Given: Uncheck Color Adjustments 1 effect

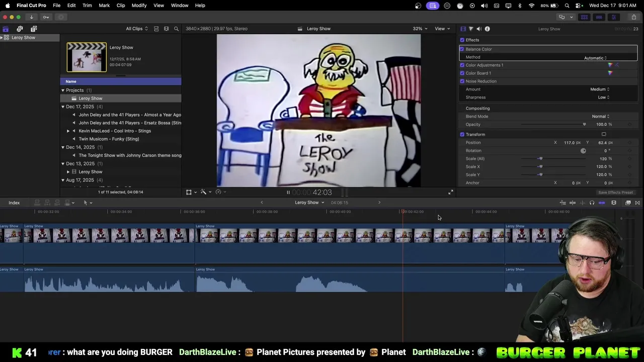Looking at the screenshot, I should point(462,65).
